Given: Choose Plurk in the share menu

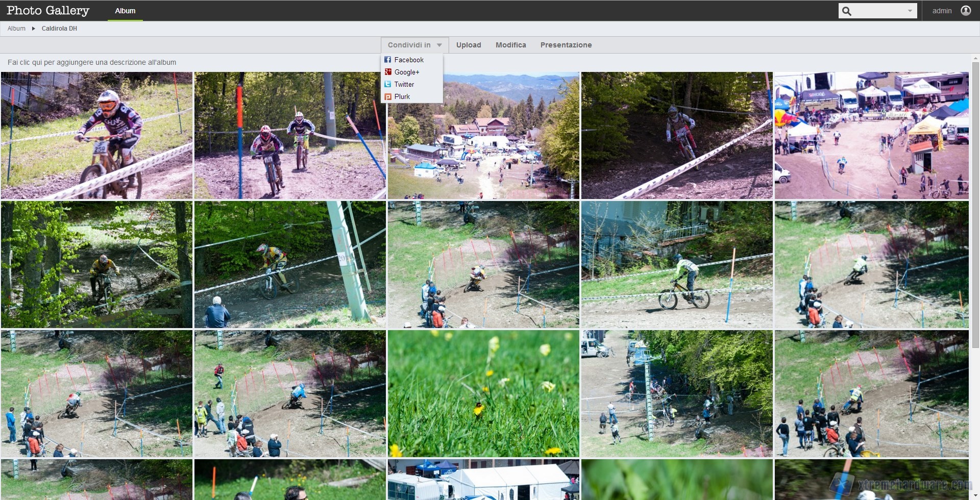Looking at the screenshot, I should coord(402,96).
